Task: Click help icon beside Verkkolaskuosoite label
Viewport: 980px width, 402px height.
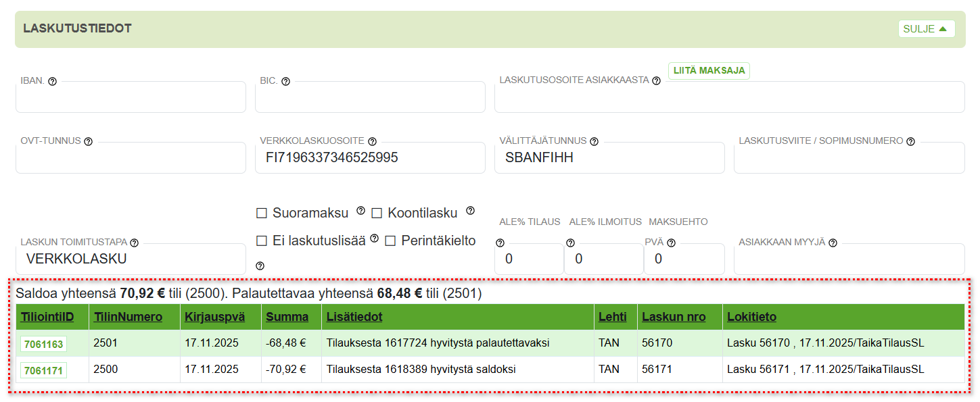Action: tap(372, 141)
